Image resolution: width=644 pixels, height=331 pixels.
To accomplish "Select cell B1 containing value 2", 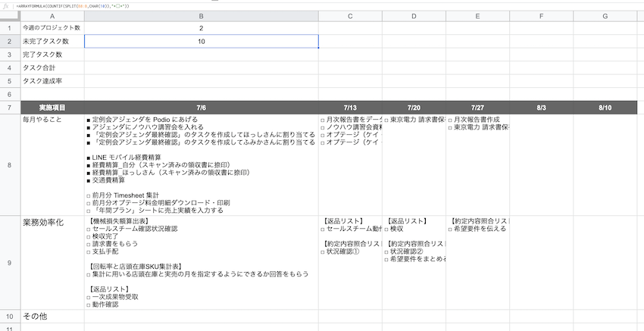I will pyautogui.click(x=201, y=28).
